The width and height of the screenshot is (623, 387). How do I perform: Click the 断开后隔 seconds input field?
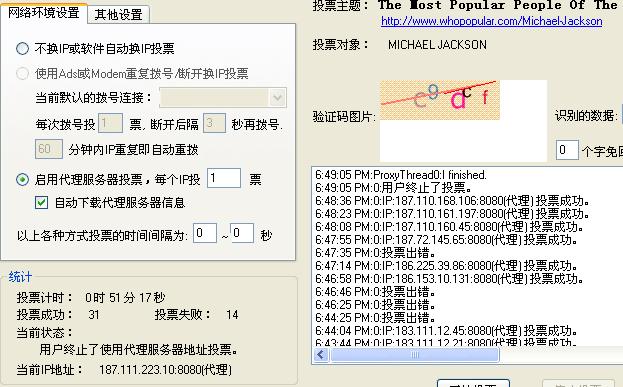coord(215,123)
